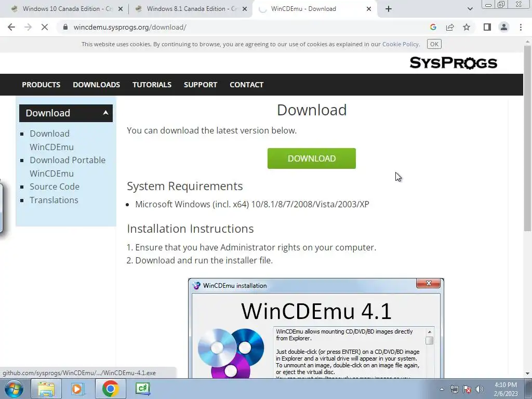Click the WinCDEmu installation screenshot image

316,328
